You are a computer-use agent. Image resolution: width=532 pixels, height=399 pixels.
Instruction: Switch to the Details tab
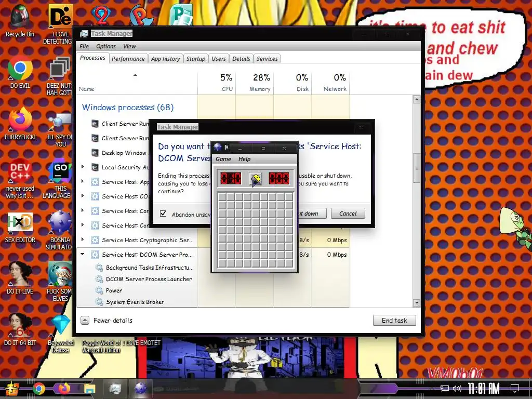(241, 59)
